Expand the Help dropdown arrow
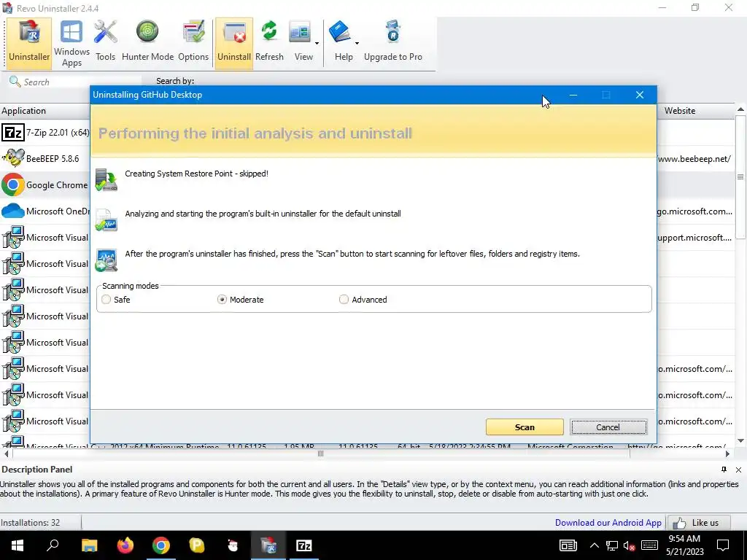The height and width of the screenshot is (560, 747). (x=357, y=43)
